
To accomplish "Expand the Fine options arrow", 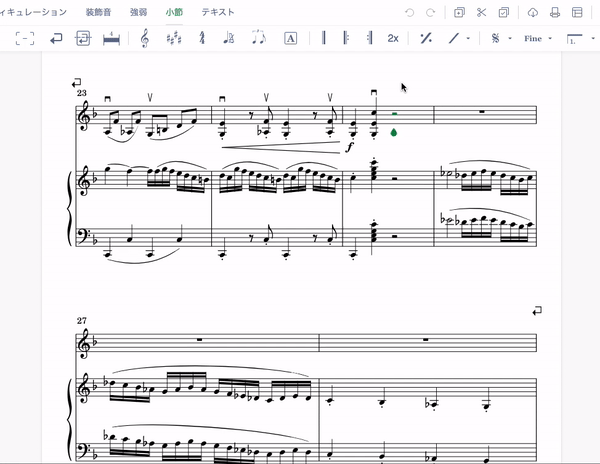I will [550, 39].
